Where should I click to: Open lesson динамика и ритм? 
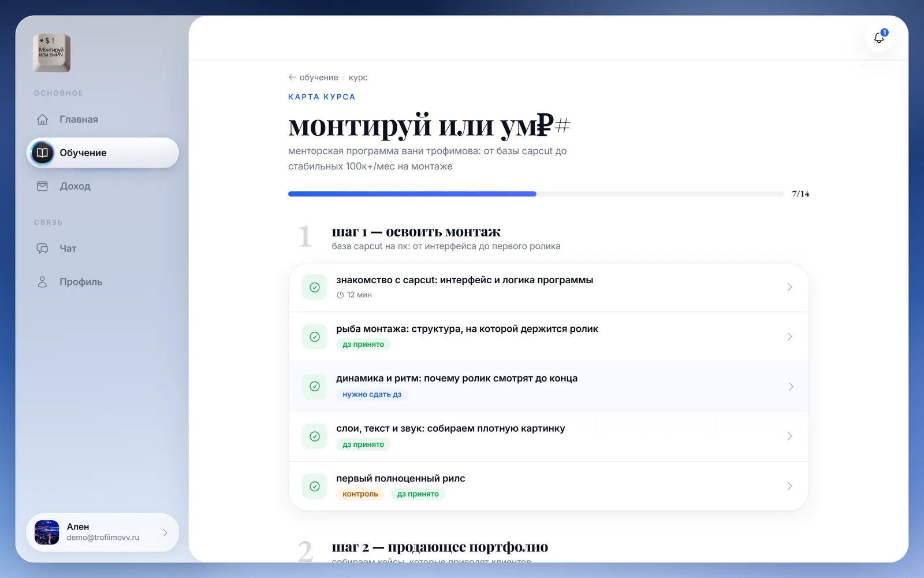[549, 386]
